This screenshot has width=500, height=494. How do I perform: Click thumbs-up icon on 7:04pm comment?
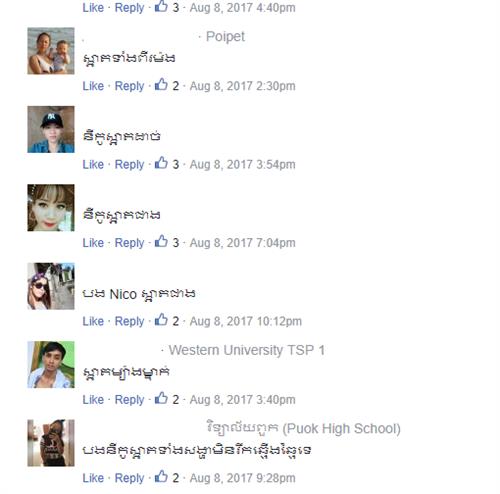(161, 241)
